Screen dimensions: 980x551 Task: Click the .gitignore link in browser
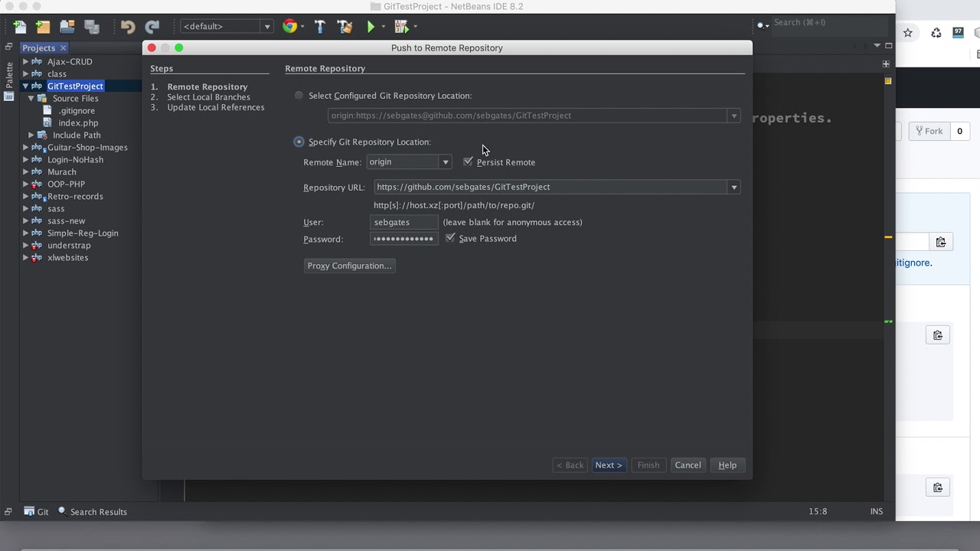[x=914, y=262]
